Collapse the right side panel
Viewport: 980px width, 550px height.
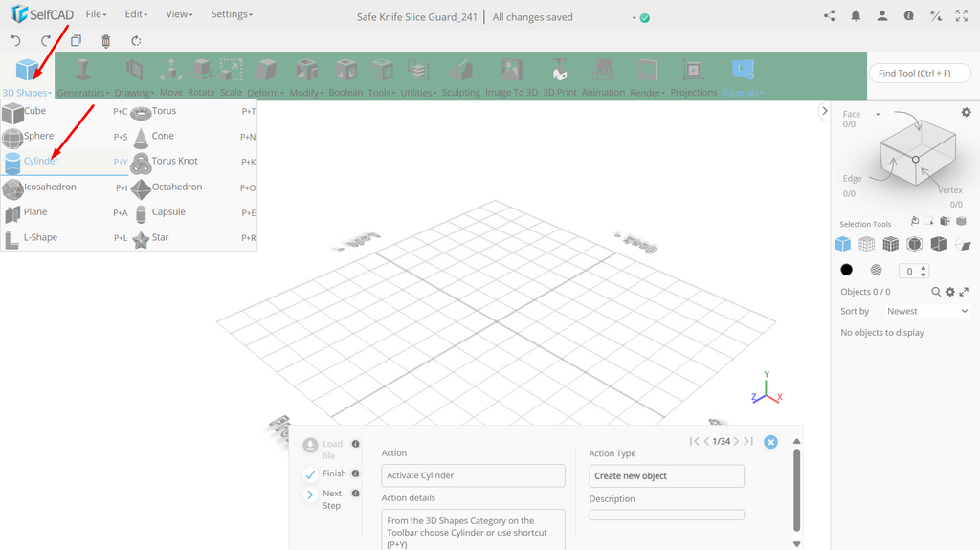tap(824, 111)
